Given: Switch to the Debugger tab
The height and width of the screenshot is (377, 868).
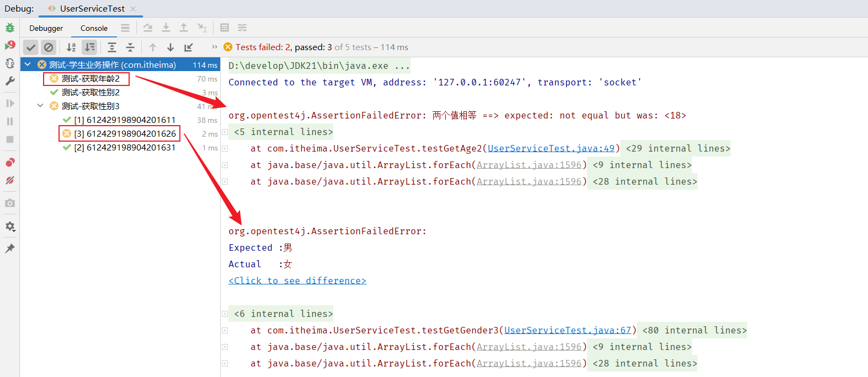Looking at the screenshot, I should click(46, 28).
